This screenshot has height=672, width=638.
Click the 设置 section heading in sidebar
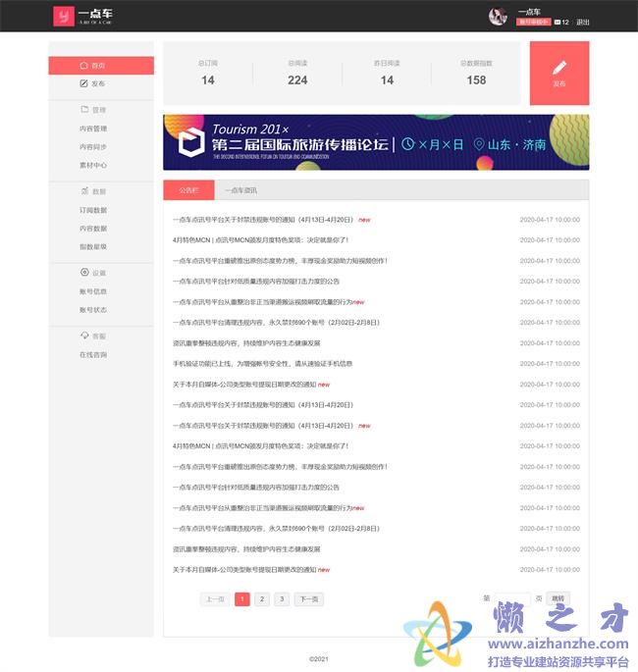[99, 273]
